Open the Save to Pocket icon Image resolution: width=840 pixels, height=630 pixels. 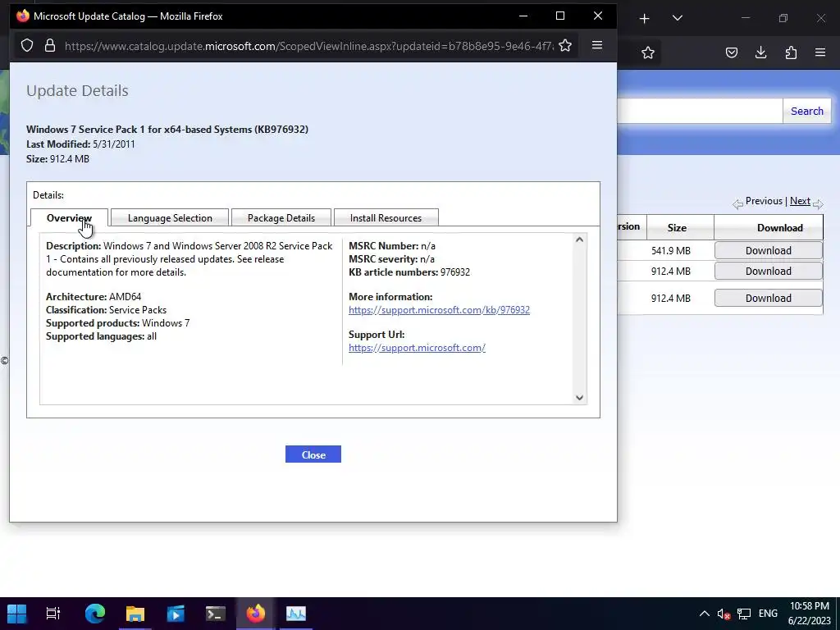click(x=732, y=52)
